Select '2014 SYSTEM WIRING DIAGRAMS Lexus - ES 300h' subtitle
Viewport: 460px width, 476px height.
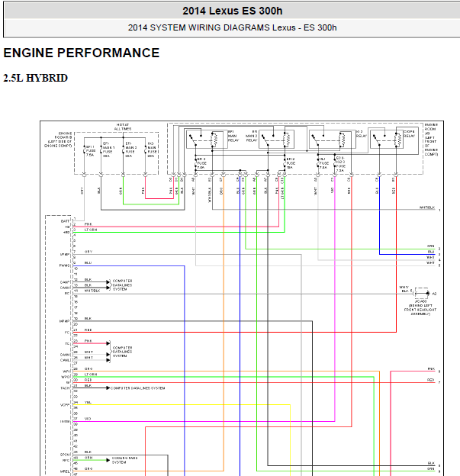232,27
